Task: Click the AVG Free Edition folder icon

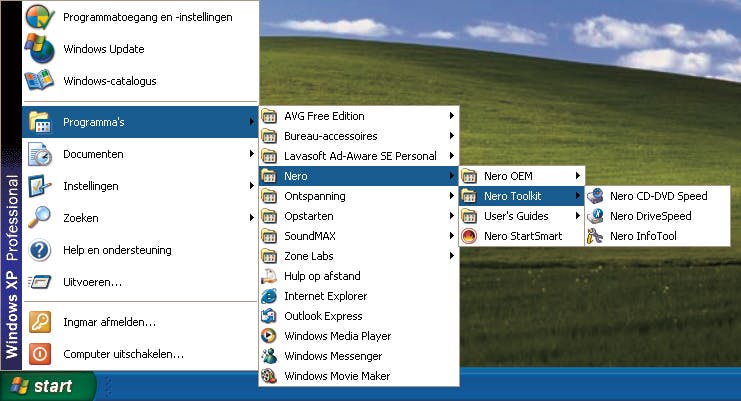Action: point(269,116)
